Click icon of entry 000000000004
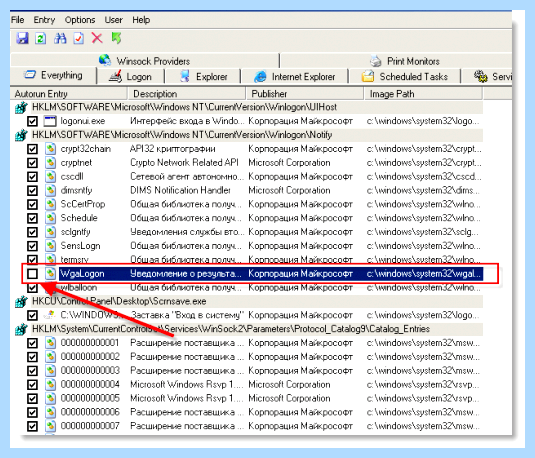This screenshot has height=458, width=535. [x=50, y=385]
